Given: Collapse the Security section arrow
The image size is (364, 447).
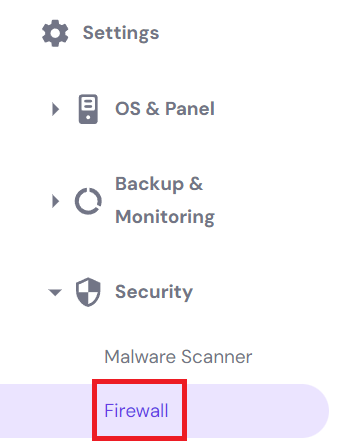Looking at the screenshot, I should pyautogui.click(x=55, y=292).
